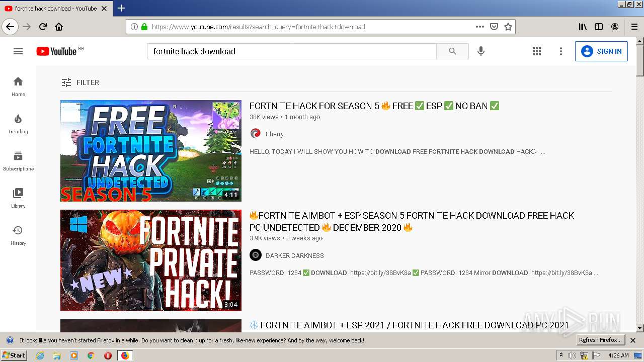Open Windows Media Player from taskbar
Viewport: 644px width, 362px height.
point(74,355)
